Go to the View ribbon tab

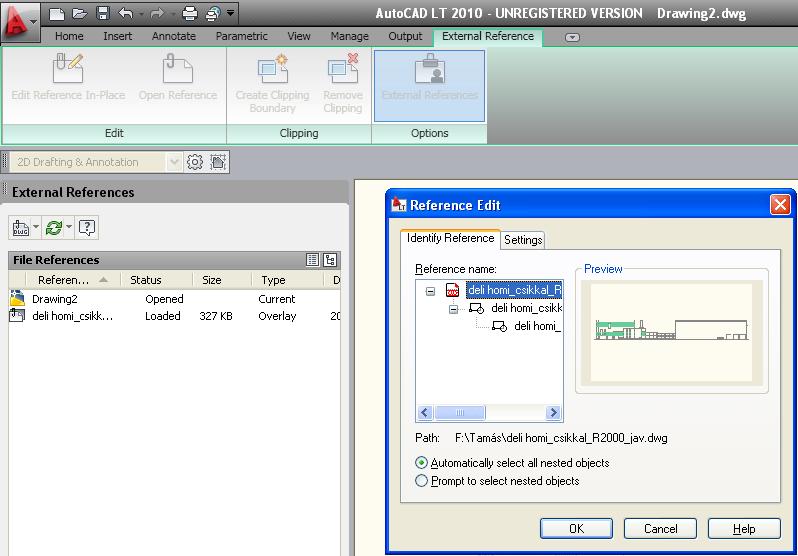pyautogui.click(x=299, y=36)
